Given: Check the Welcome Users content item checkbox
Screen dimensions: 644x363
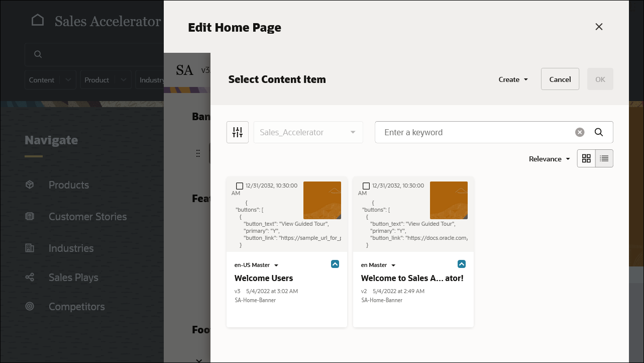Looking at the screenshot, I should point(240,186).
